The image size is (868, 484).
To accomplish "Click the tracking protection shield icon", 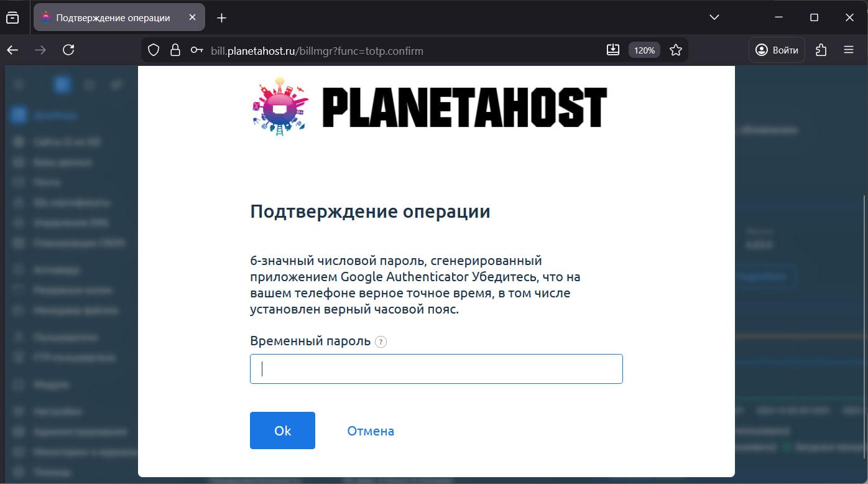I will pyautogui.click(x=154, y=50).
